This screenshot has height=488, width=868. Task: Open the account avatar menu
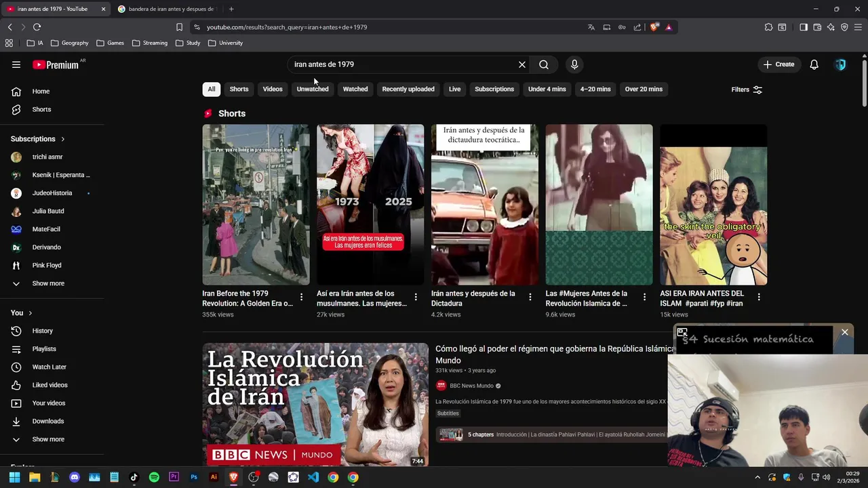840,64
